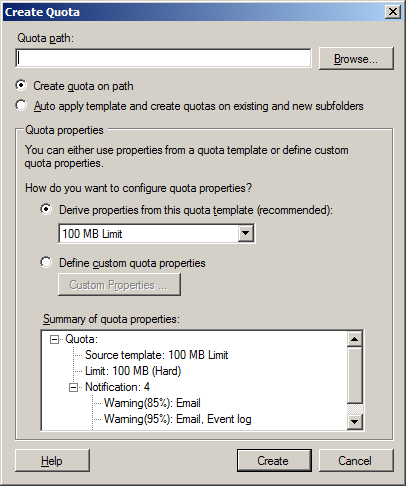Screen dimensions: 406x486
Task: Select Limit: 100 MB (Hard) entry
Action: click(x=133, y=371)
